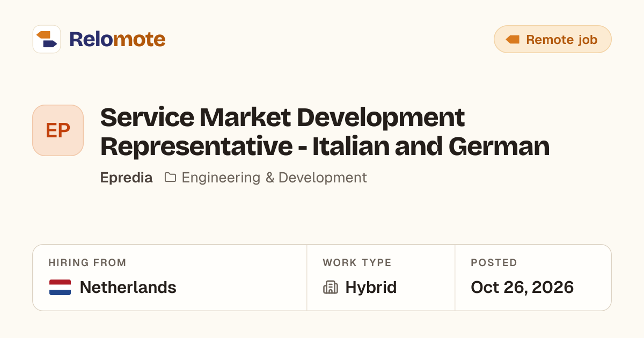The height and width of the screenshot is (338, 644).
Task: Click the folder icon beside Engineering & Development
Action: (170, 177)
